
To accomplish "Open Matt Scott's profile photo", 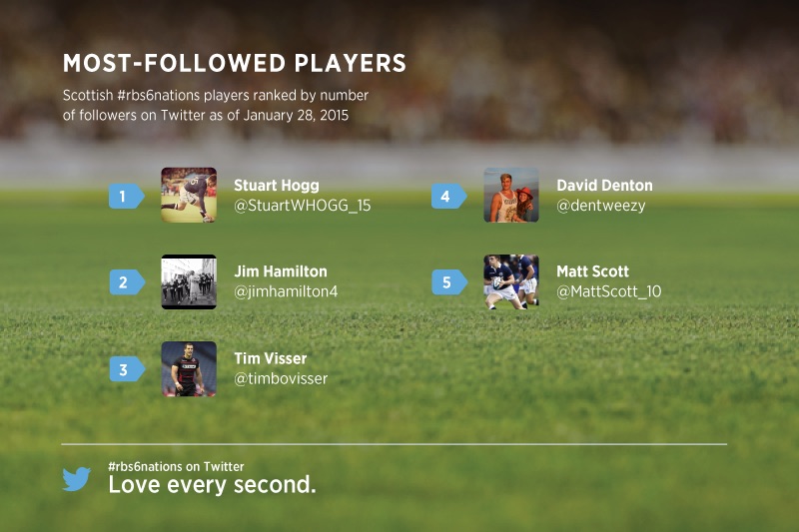I will (511, 281).
